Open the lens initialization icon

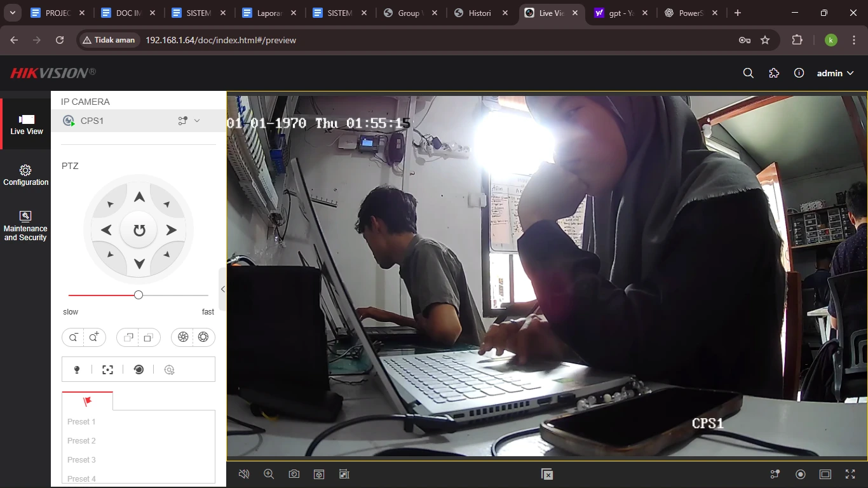[139, 370]
